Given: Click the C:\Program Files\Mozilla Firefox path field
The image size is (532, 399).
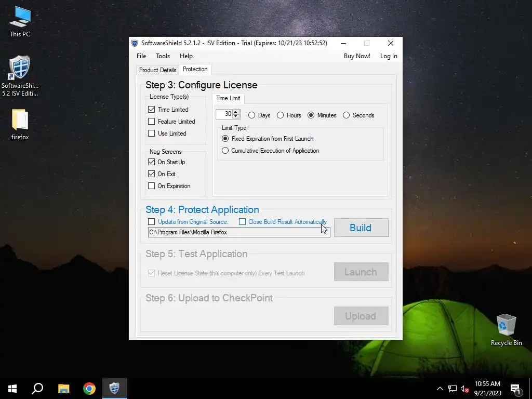Looking at the screenshot, I should [239, 232].
